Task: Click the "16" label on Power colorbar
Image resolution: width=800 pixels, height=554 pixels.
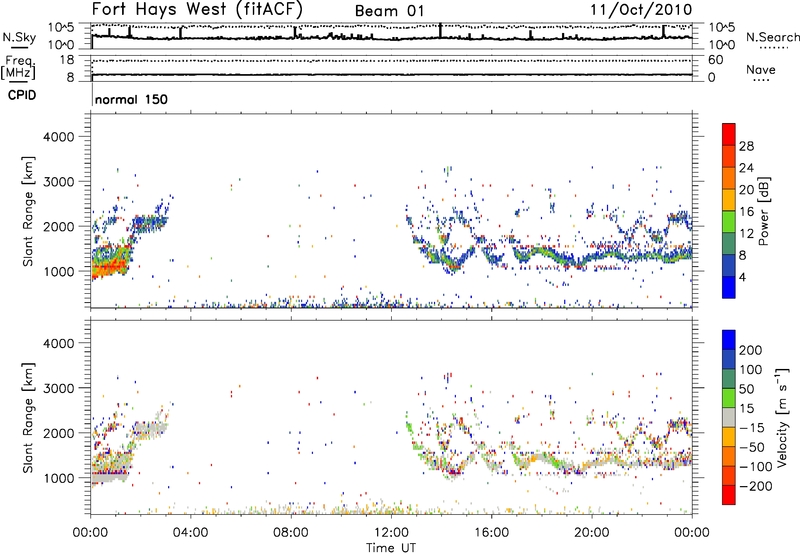Action: pos(746,212)
